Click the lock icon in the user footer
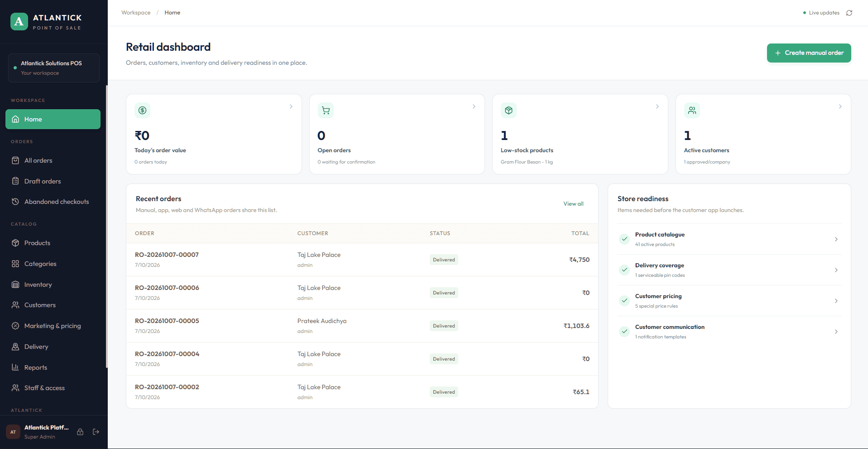The width and height of the screenshot is (868, 449). click(x=80, y=432)
